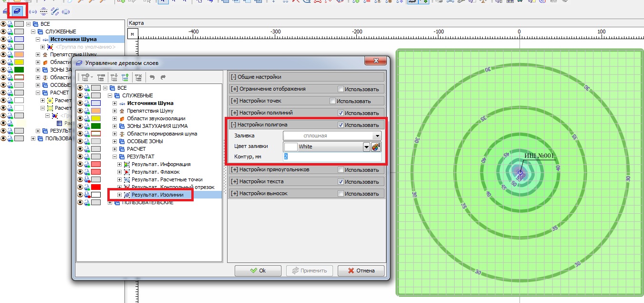Screen dimensions: 644x303
Task: Click the undo arrow in layer dialog
Action: coord(153,77)
